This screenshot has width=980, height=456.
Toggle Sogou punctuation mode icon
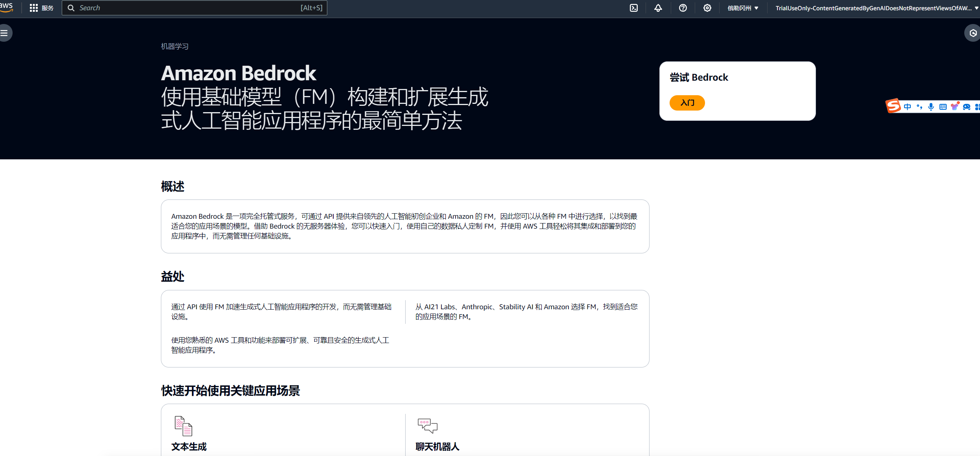tap(919, 107)
